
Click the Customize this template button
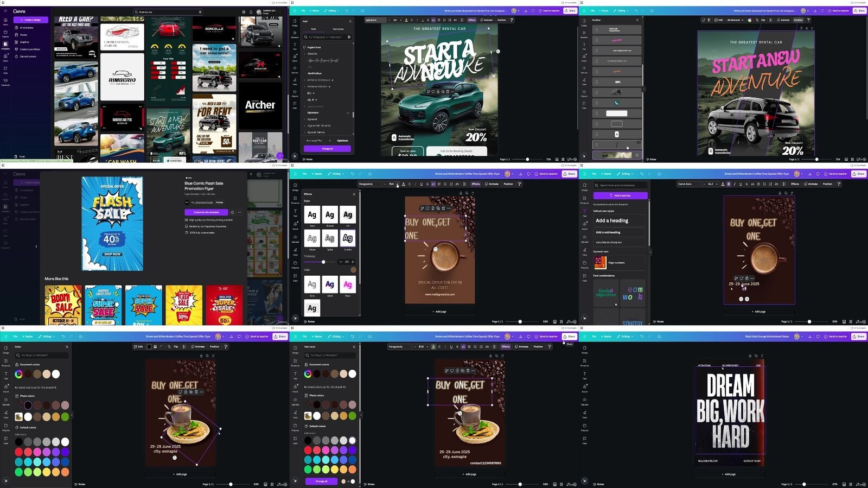(x=206, y=212)
